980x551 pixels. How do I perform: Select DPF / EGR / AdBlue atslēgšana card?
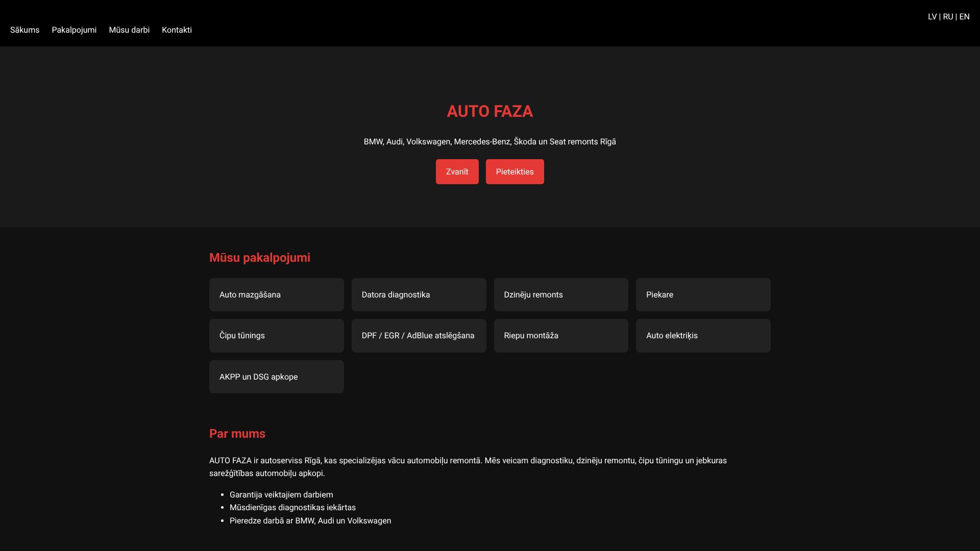[419, 336]
